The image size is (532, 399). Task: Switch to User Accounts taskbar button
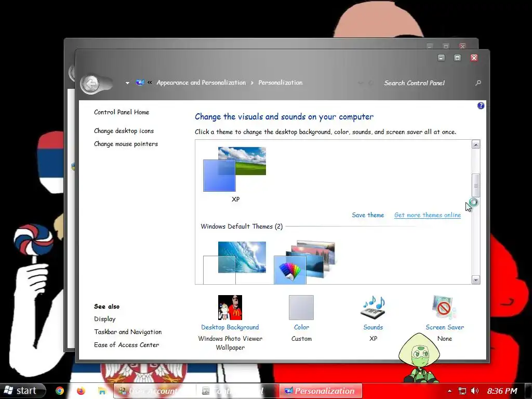tap(154, 391)
